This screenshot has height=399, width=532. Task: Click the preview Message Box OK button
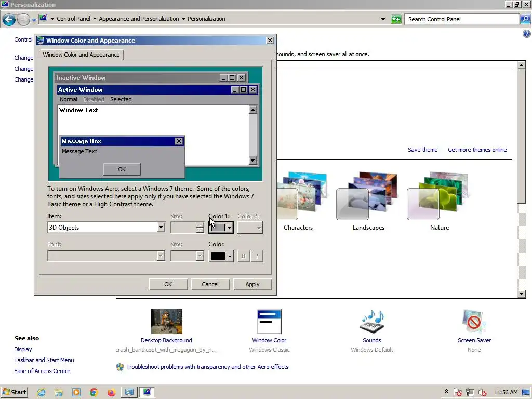[x=122, y=169]
